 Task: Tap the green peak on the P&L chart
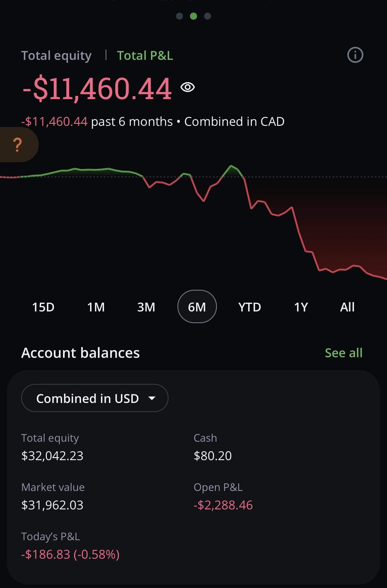[x=231, y=166]
